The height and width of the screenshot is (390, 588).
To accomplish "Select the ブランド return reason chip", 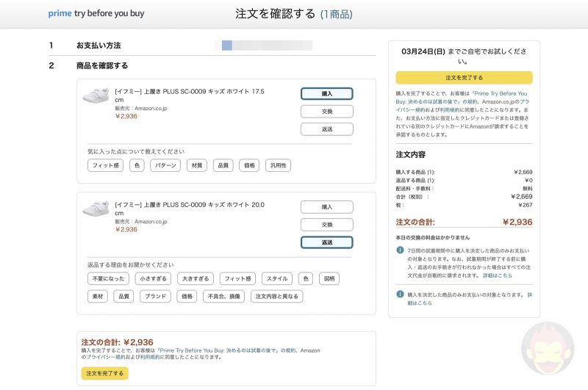I will tap(155, 297).
